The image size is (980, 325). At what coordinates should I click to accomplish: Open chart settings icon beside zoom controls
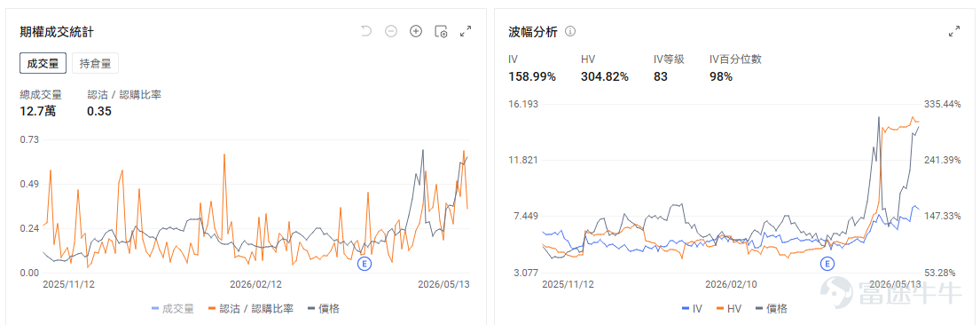click(x=442, y=31)
